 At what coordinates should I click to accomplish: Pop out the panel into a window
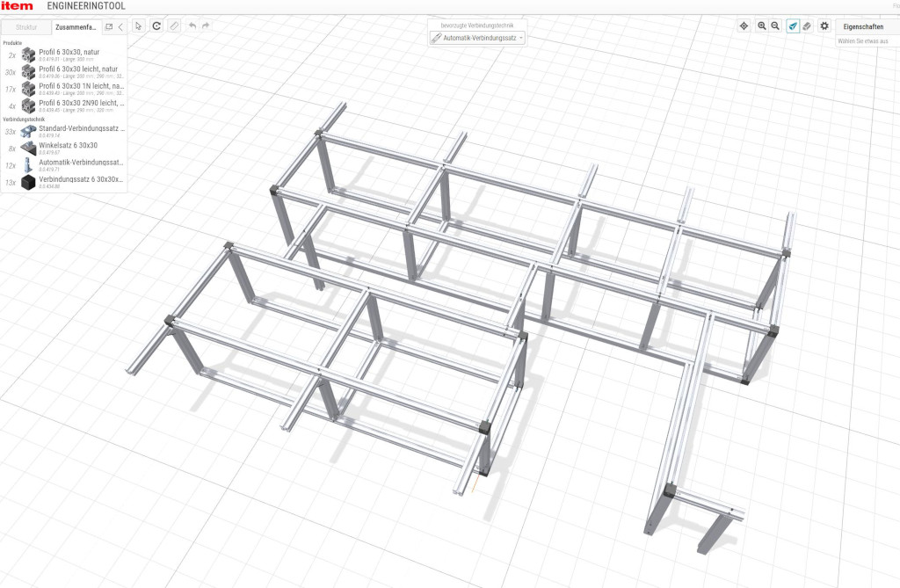click(109, 27)
